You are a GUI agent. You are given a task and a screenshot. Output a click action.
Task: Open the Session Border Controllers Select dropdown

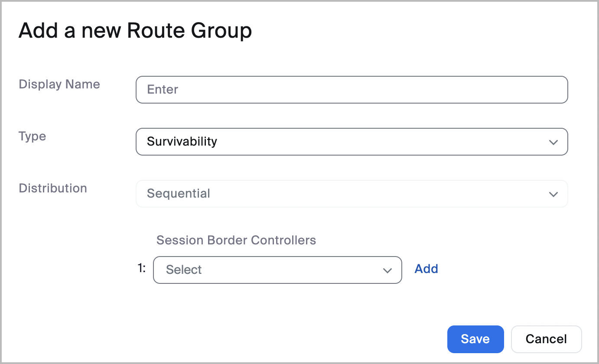[x=277, y=270]
